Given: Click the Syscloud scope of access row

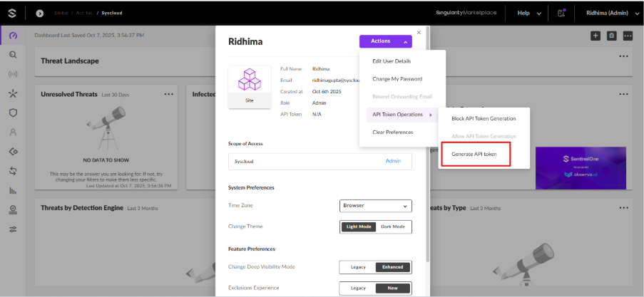Looking at the screenshot, I should point(320,162).
